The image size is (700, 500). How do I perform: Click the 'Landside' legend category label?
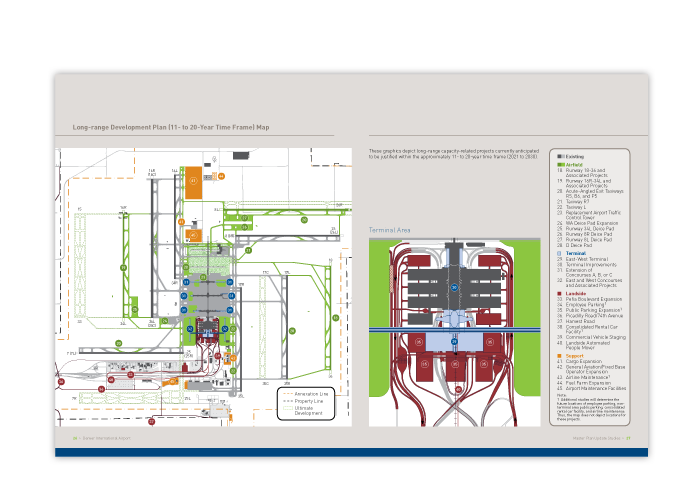click(575, 294)
